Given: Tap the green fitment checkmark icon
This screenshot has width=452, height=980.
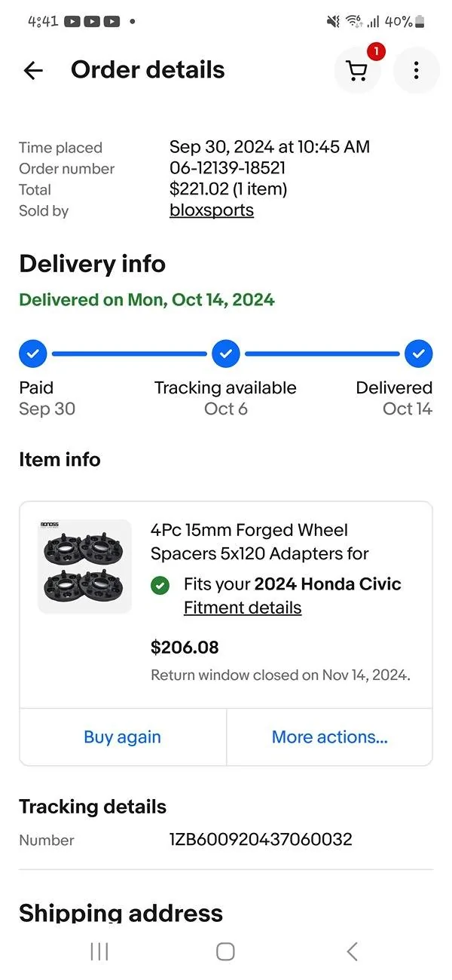Looking at the screenshot, I should pos(160,584).
